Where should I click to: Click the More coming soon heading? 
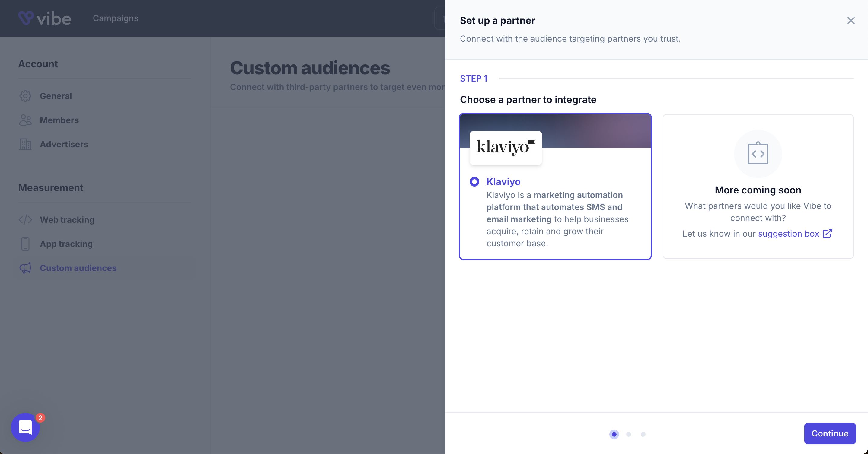[758, 190]
